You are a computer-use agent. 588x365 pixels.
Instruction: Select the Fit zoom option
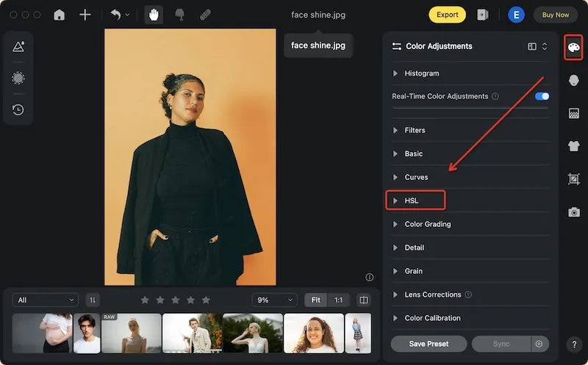click(x=316, y=300)
